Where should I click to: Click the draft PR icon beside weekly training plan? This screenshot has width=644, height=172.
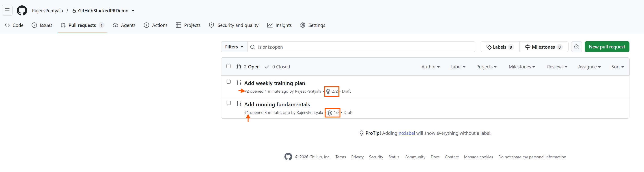click(239, 82)
